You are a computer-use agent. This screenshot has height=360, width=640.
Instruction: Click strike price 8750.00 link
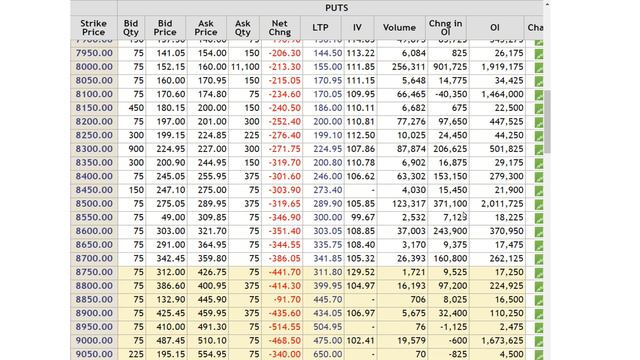tap(94, 272)
